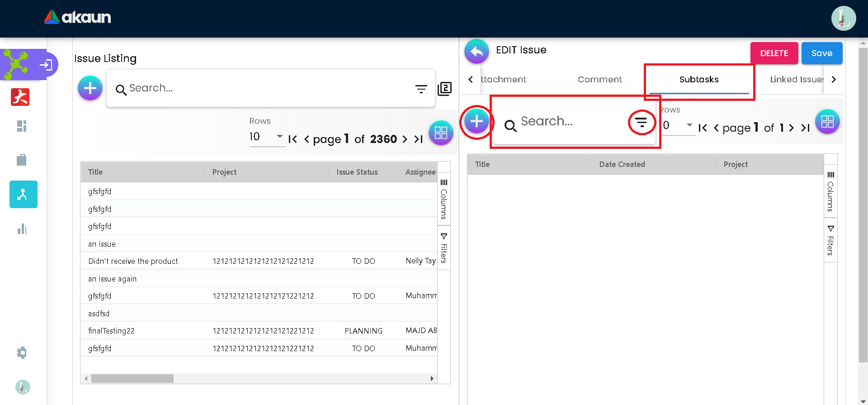
Task: Open the subtask search filter icon
Action: tap(641, 122)
